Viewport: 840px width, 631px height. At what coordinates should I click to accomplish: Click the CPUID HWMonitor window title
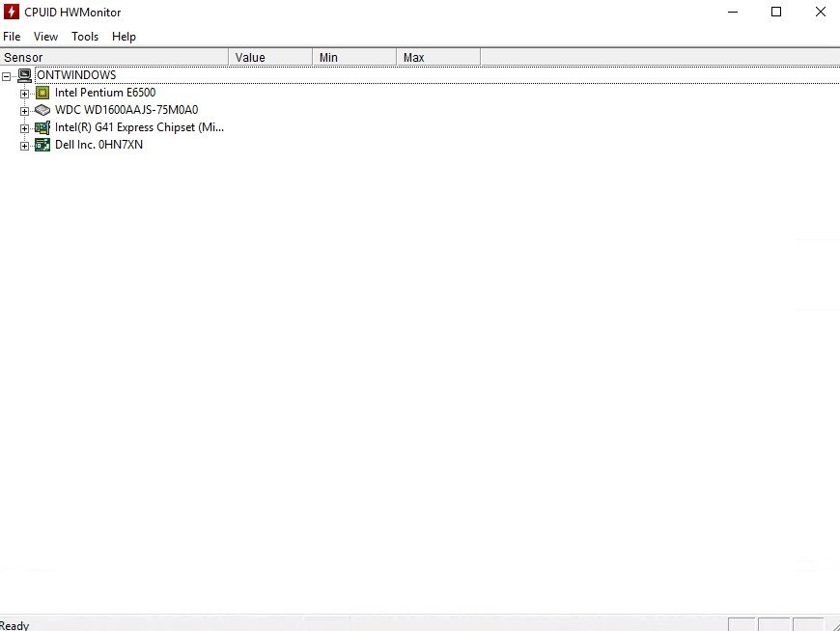click(72, 12)
